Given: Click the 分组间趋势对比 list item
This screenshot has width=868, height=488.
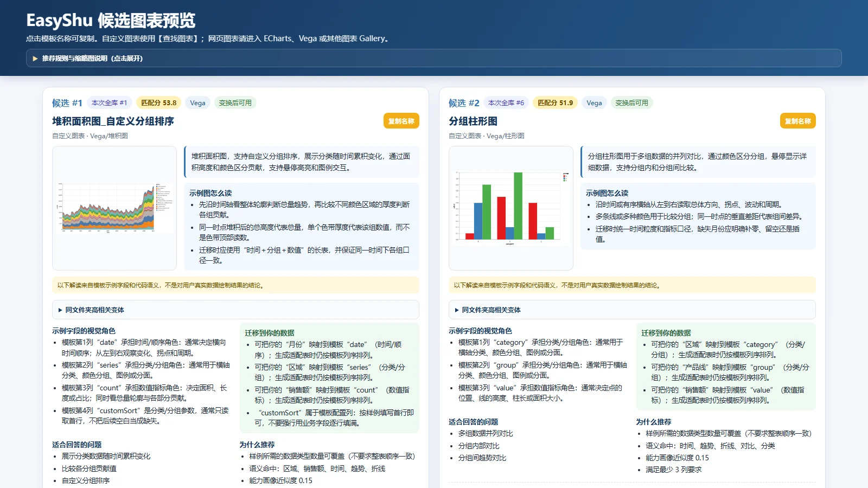Looking at the screenshot, I should (x=482, y=458).
